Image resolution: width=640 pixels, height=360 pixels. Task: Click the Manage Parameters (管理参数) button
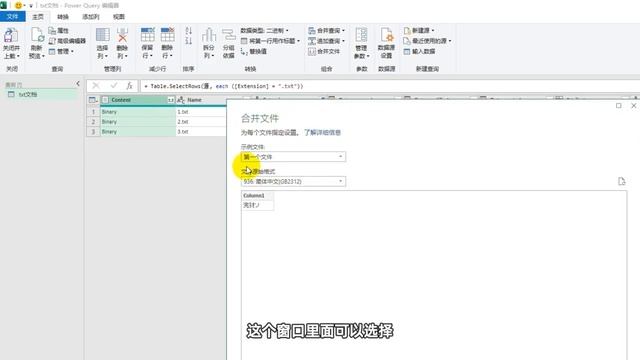(362, 43)
